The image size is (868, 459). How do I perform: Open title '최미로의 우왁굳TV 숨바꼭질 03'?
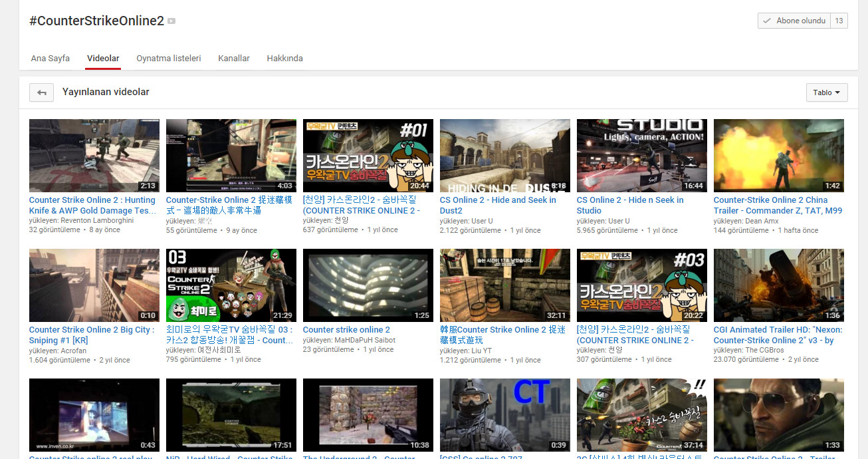(229, 335)
